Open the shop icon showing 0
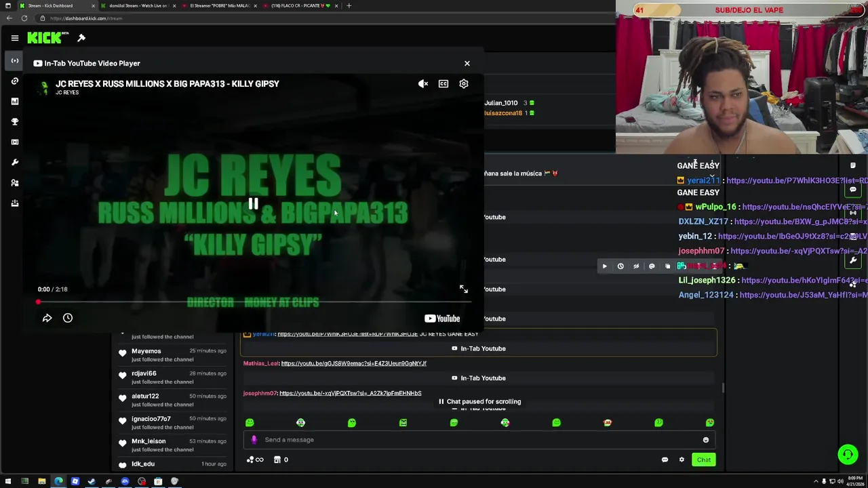868x488 pixels. [x=281, y=460]
